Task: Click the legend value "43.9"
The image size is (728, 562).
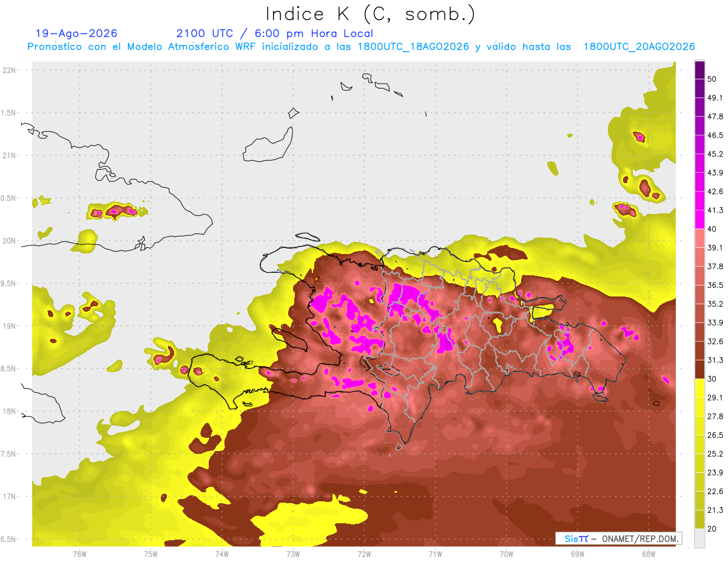Action: coord(715,173)
